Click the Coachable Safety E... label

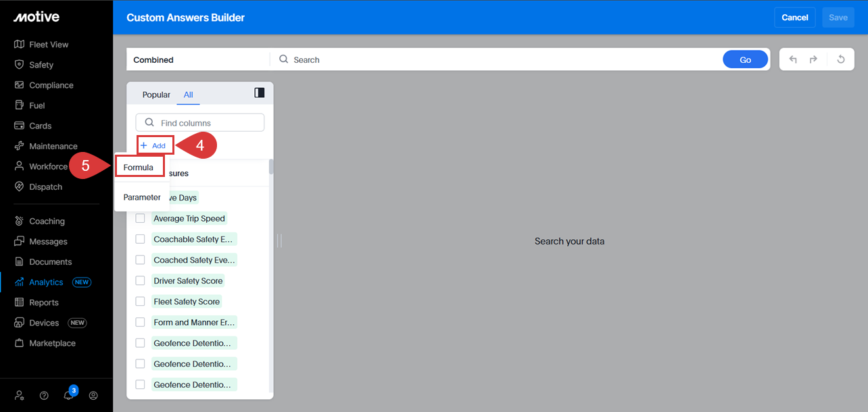point(194,239)
